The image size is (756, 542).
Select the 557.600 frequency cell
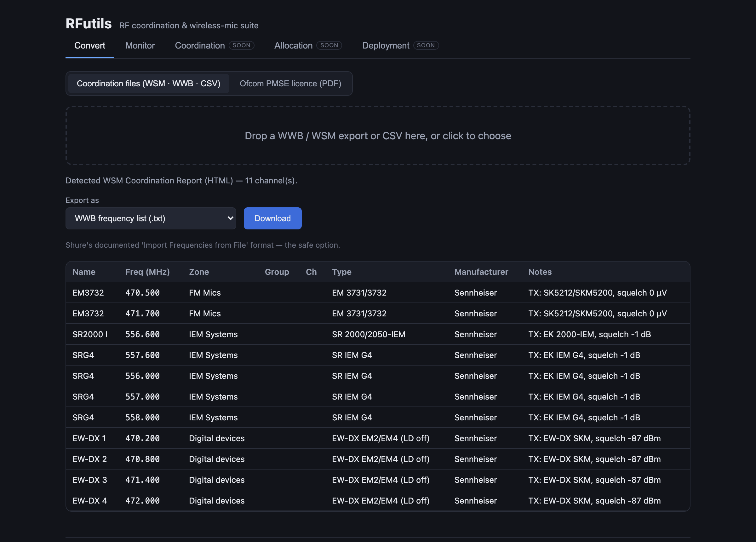142,355
